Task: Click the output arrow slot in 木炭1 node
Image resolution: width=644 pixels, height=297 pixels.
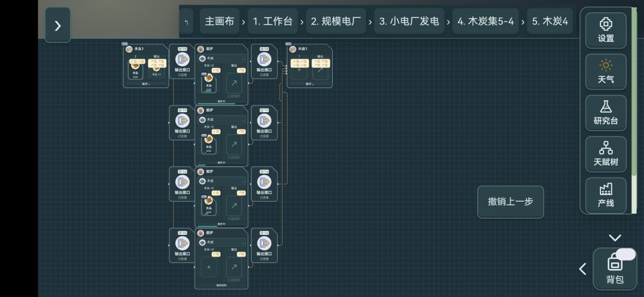Action: (320, 70)
